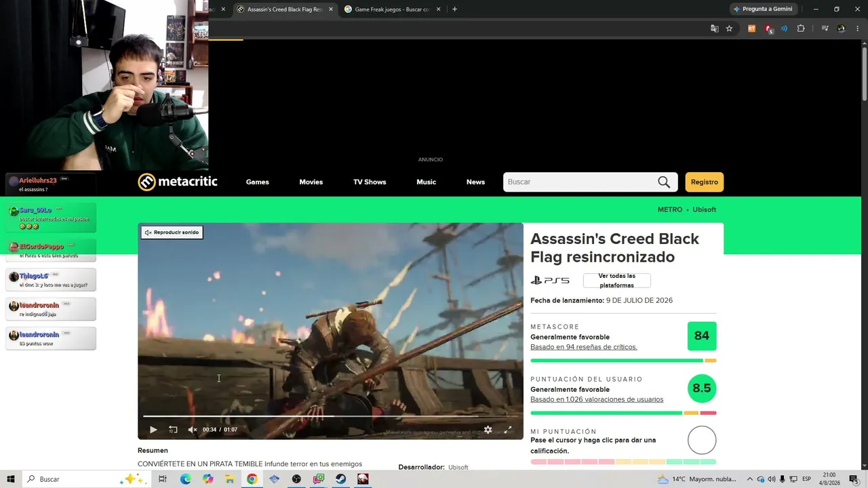This screenshot has width=868, height=488.
Task: Open video settings gear
Action: 488,430
